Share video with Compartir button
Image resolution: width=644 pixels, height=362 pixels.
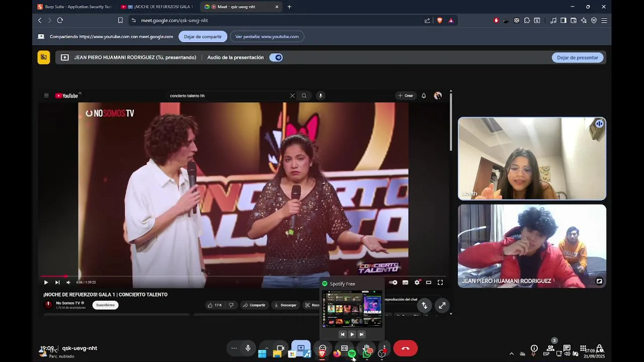(254, 305)
